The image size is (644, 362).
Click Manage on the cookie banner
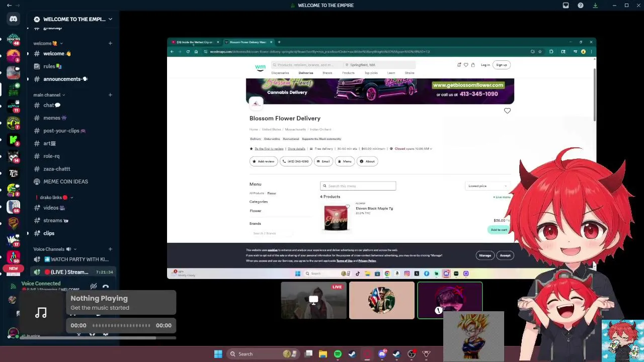coord(485,255)
